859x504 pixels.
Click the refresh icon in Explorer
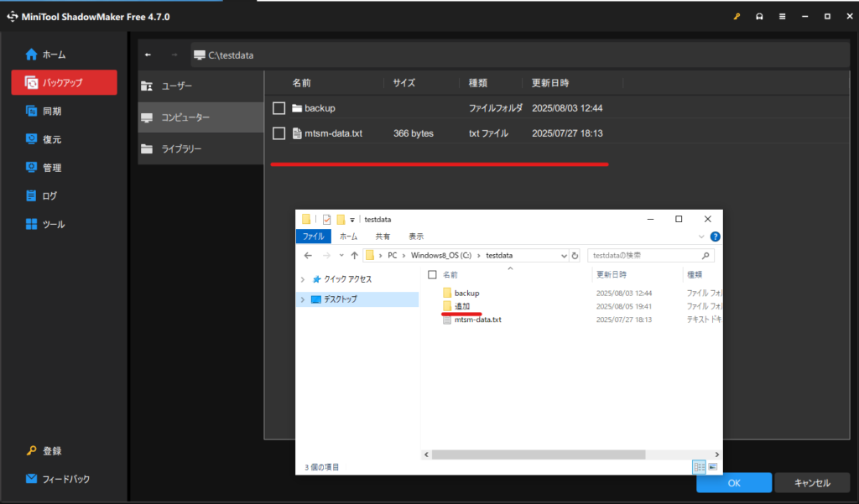(575, 255)
